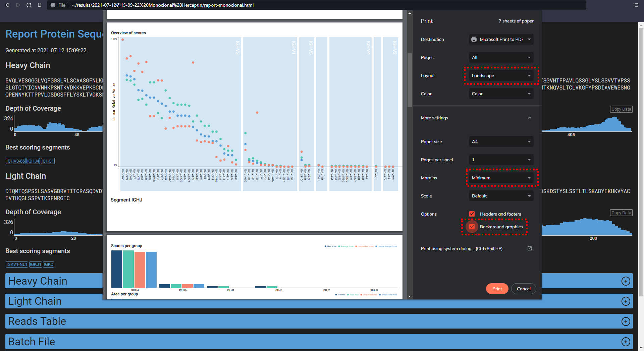Screen dimensions: 644x351
Task: Click '7 sheets of paper' text
Action: (516, 21)
